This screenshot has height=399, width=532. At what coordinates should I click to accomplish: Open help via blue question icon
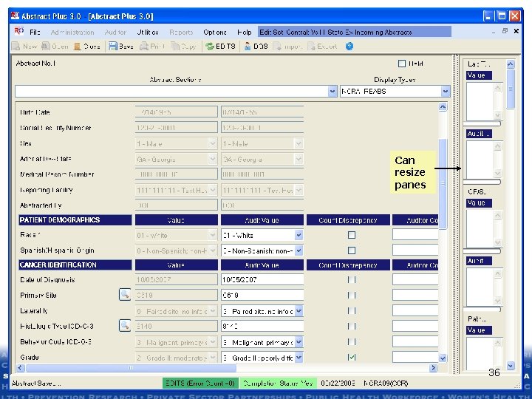pyautogui.click(x=349, y=46)
